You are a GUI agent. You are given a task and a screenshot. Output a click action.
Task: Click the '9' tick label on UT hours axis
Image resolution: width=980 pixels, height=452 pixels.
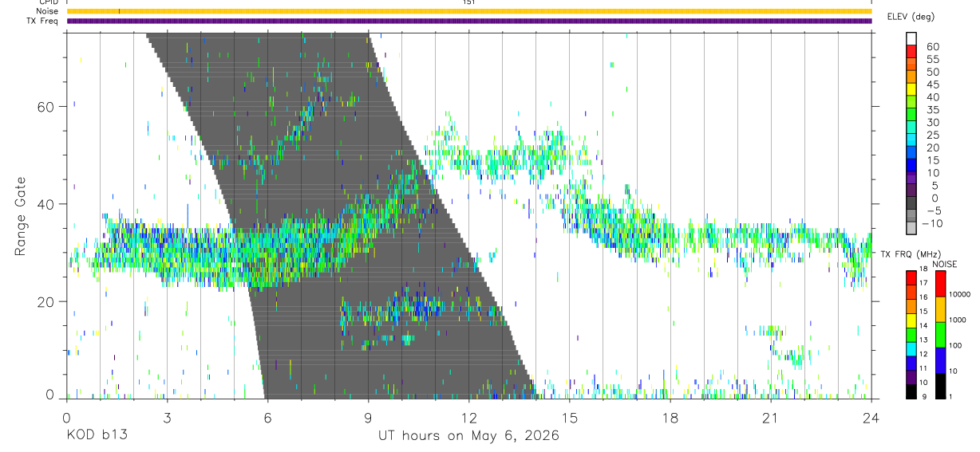368,419
